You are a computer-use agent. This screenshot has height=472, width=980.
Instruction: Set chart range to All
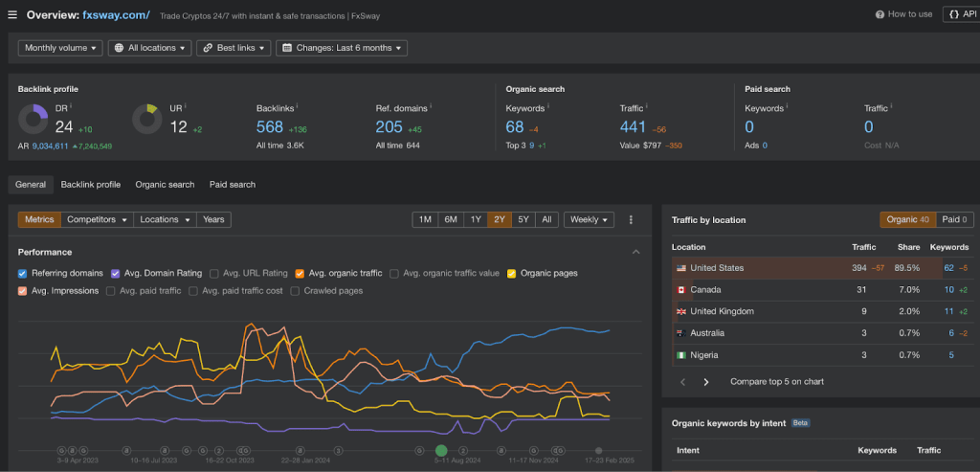tap(546, 219)
